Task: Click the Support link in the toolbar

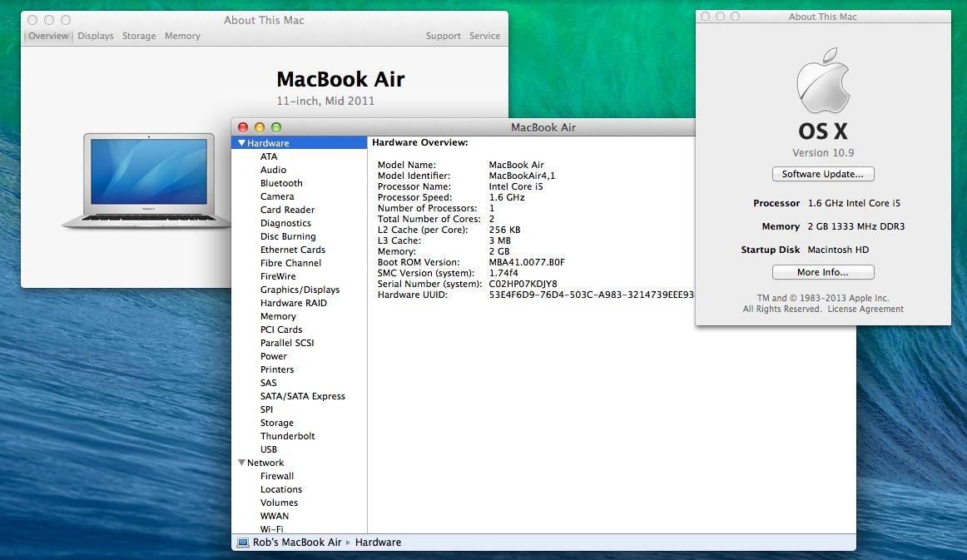Action: (443, 36)
